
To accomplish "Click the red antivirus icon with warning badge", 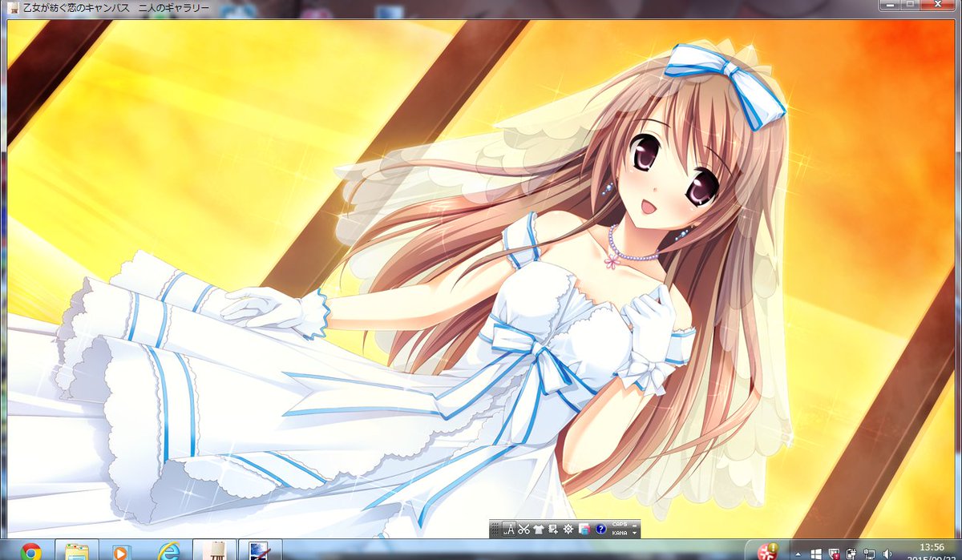I will [767, 552].
